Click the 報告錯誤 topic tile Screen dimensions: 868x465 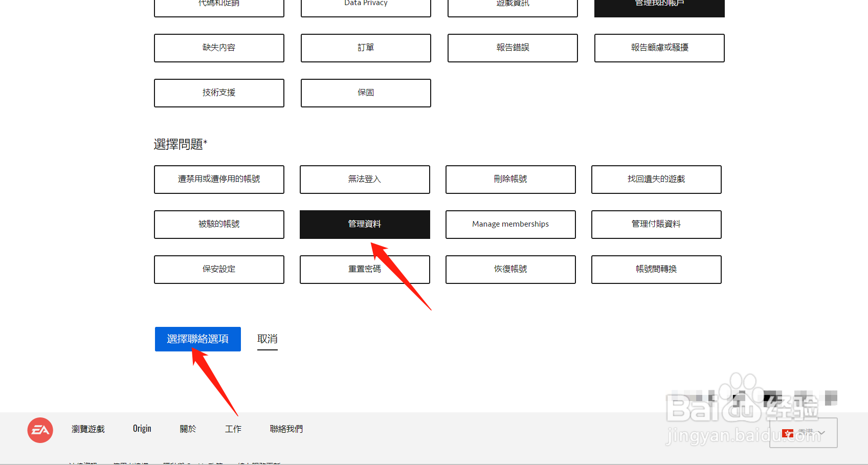coord(512,48)
